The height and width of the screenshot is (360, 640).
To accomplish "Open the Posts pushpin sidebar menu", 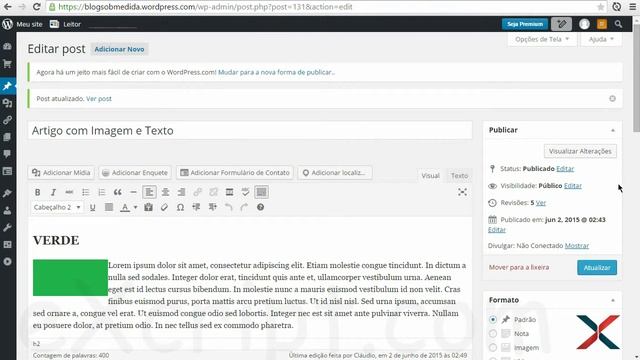I will (x=7, y=86).
